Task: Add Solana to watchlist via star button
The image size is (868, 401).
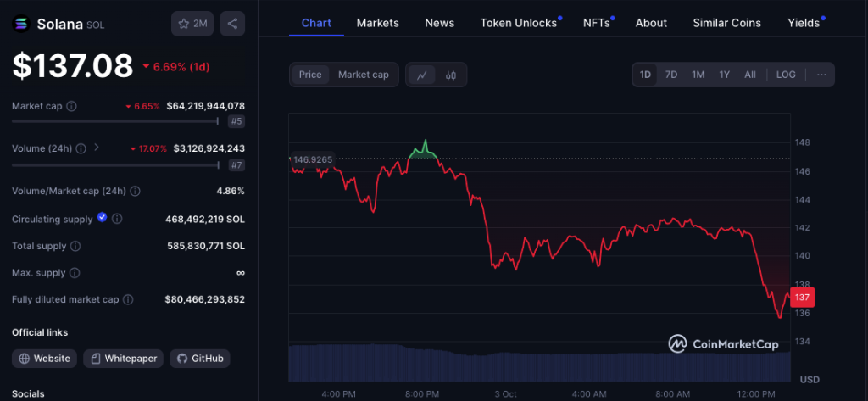Action: (192, 24)
